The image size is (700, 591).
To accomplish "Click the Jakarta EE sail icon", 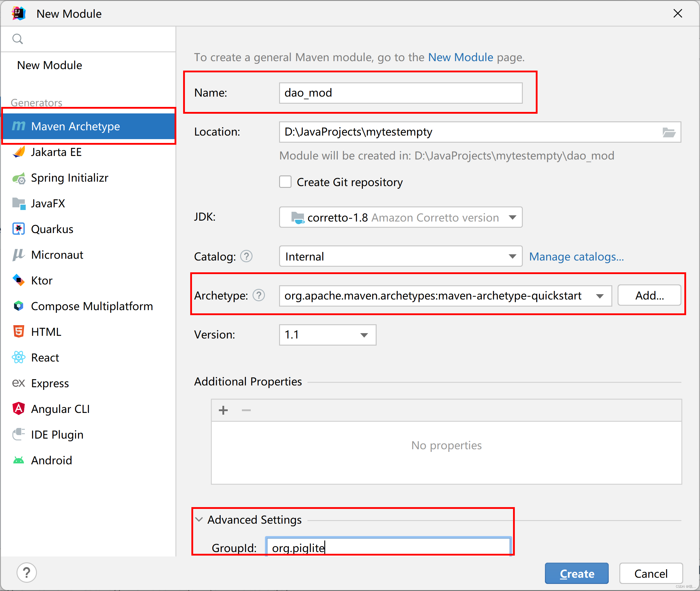I will coord(19,152).
